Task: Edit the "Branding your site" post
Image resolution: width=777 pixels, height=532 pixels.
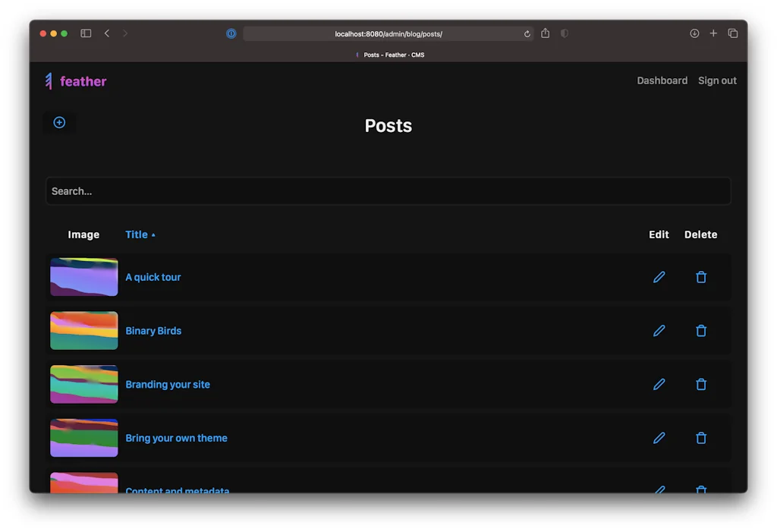Action: tap(659, 384)
